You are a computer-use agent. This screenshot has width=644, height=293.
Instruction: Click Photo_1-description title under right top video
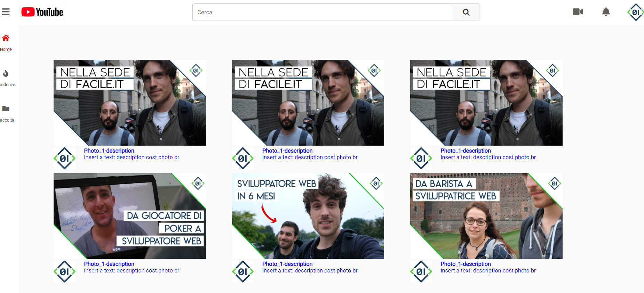click(x=466, y=151)
